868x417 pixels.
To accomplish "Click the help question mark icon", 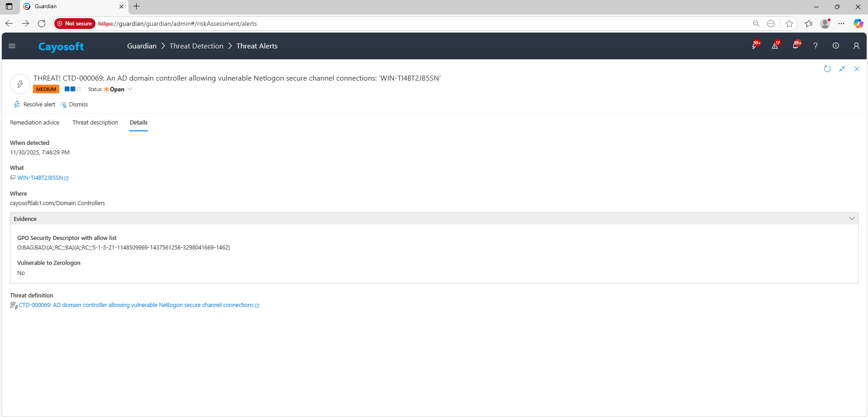I will tap(816, 46).
